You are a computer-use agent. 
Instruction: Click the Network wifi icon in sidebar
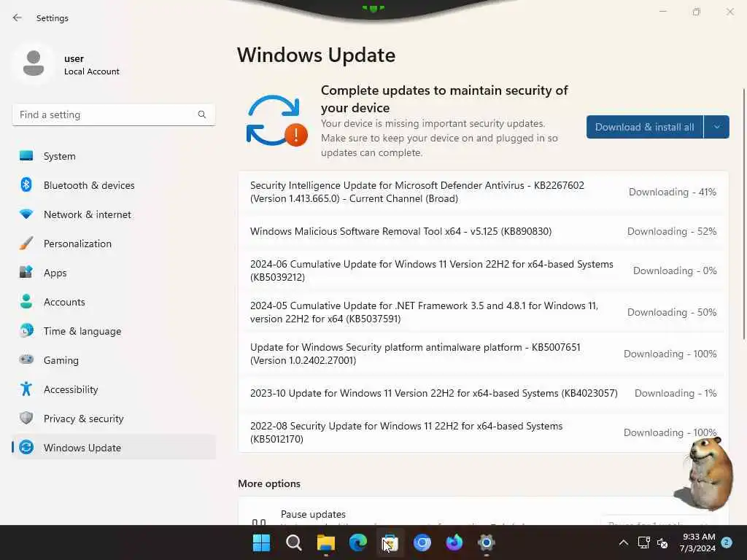[x=26, y=214]
